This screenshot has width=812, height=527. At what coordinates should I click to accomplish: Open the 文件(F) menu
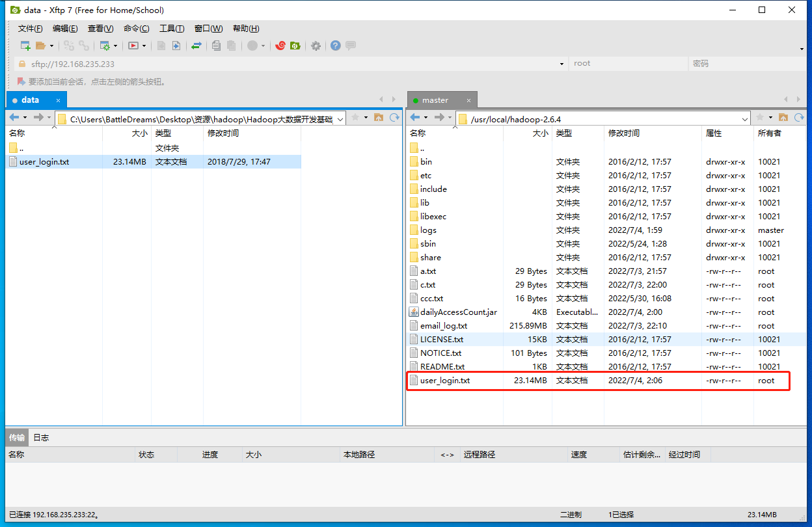[x=31, y=29]
